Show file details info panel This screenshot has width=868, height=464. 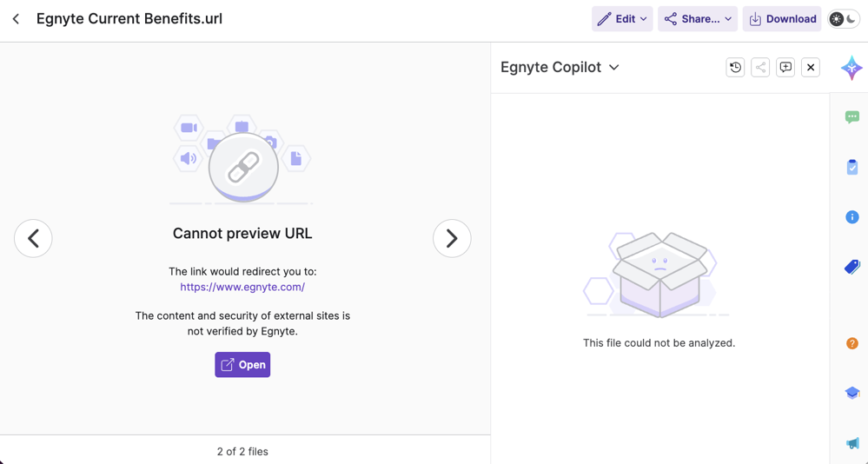[x=851, y=217]
